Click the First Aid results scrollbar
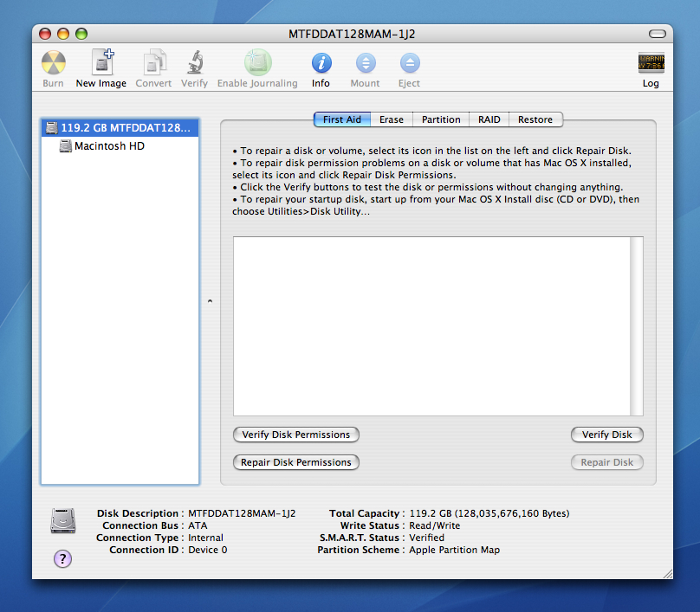The image size is (700, 612). [636, 326]
